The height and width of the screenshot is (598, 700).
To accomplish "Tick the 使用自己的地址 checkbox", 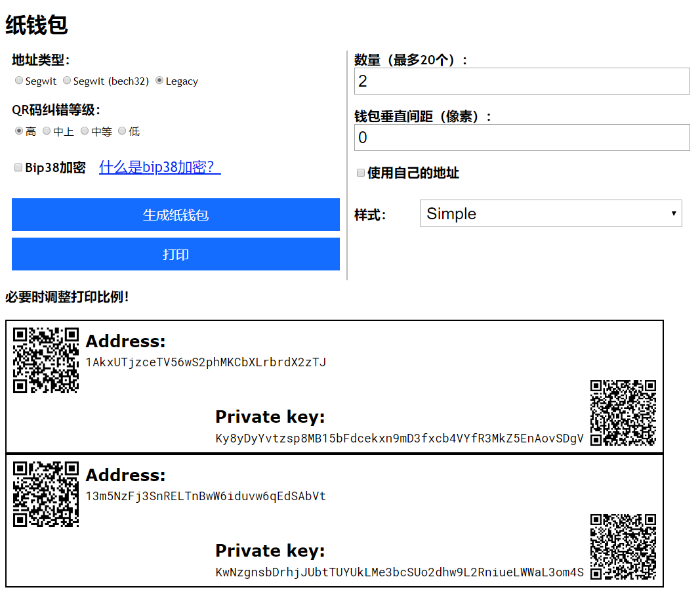I will [361, 173].
